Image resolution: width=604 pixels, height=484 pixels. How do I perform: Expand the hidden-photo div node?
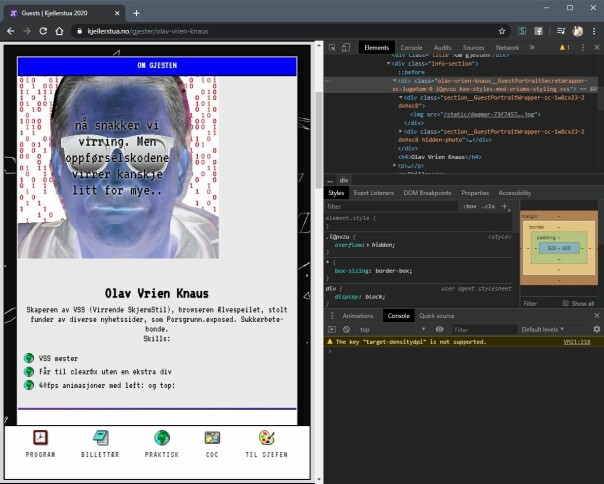(x=401, y=132)
